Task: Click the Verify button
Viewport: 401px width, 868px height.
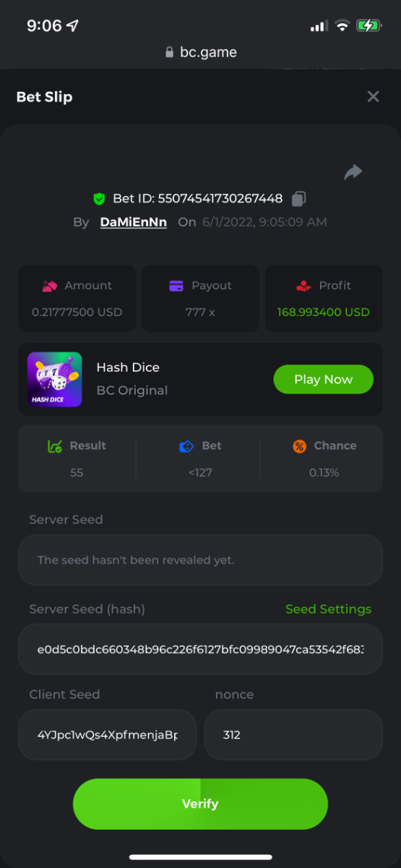Action: (200, 804)
